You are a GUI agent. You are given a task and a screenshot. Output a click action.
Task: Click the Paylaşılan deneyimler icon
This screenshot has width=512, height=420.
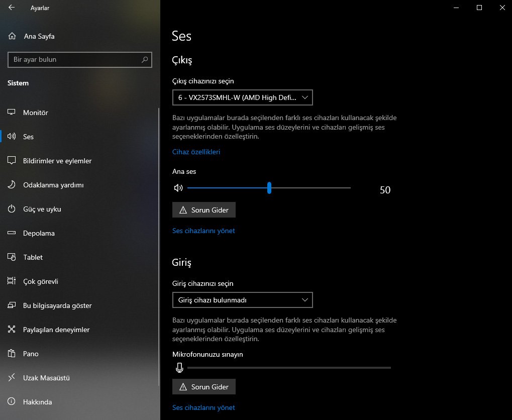(13, 330)
